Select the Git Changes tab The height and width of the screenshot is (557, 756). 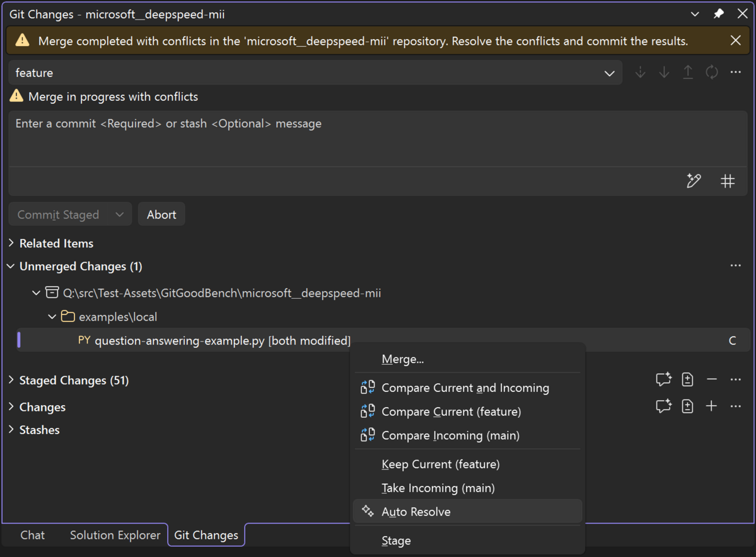206,535
